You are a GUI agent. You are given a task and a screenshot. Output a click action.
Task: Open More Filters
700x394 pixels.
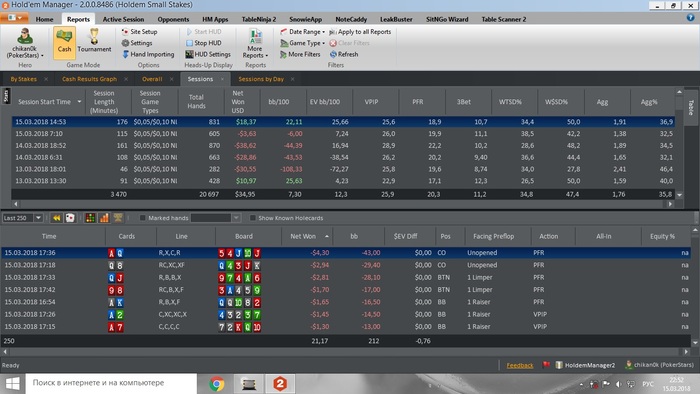tap(300, 54)
